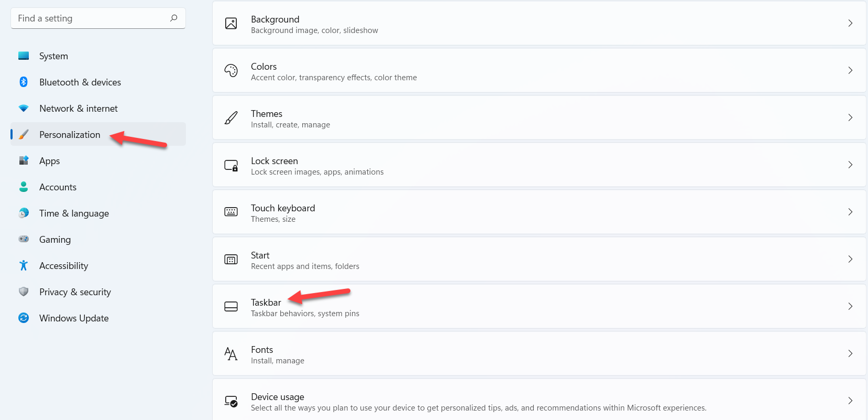Click the Touch keyboard icon
This screenshot has height=420, width=868.
(231, 212)
